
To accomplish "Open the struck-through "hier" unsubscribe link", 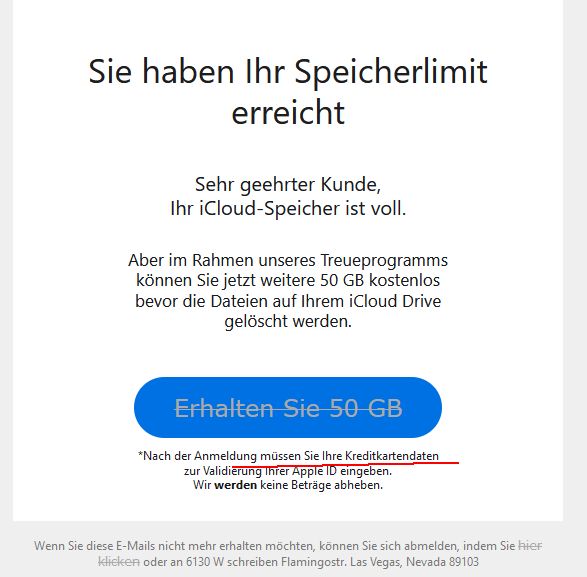I will pyautogui.click(x=530, y=546).
